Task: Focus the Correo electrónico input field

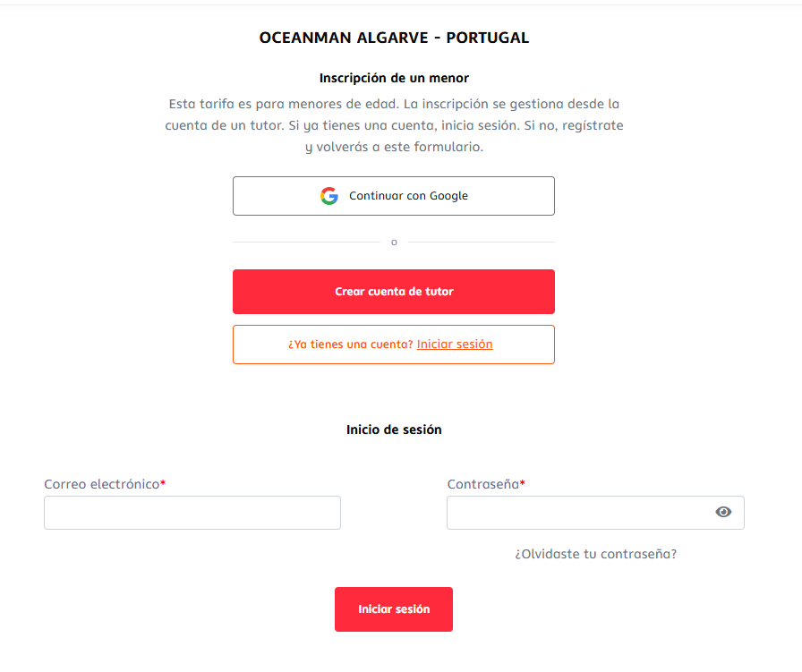Action: 192,513
